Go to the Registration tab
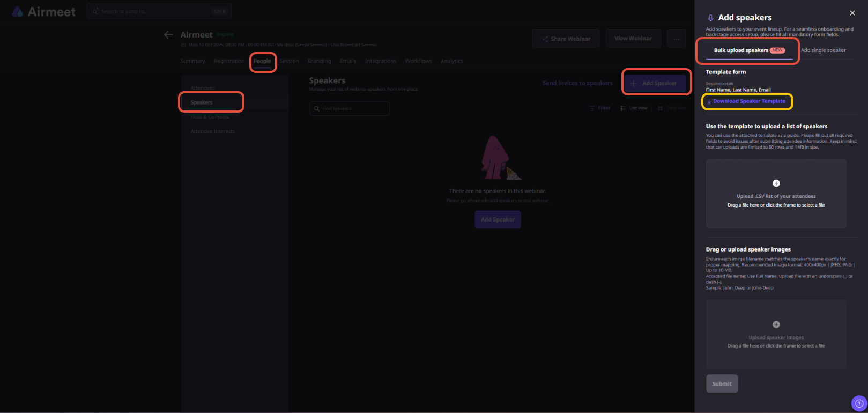868x413 pixels. point(229,61)
